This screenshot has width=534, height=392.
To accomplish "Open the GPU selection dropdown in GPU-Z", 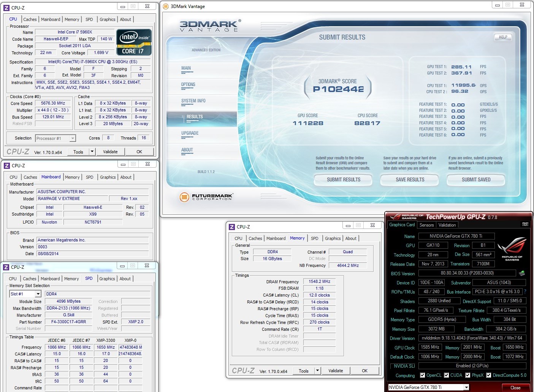I will click(x=428, y=387).
